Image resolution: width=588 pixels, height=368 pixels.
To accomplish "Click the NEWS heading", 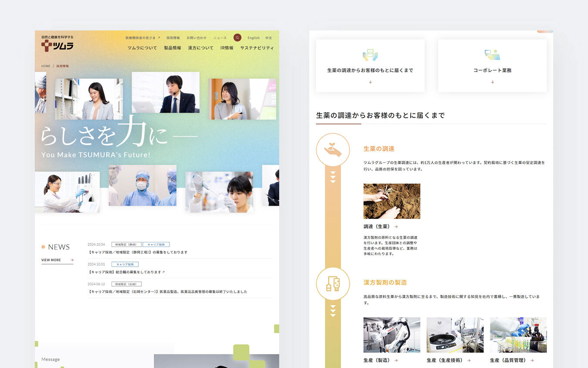I will coord(59,247).
